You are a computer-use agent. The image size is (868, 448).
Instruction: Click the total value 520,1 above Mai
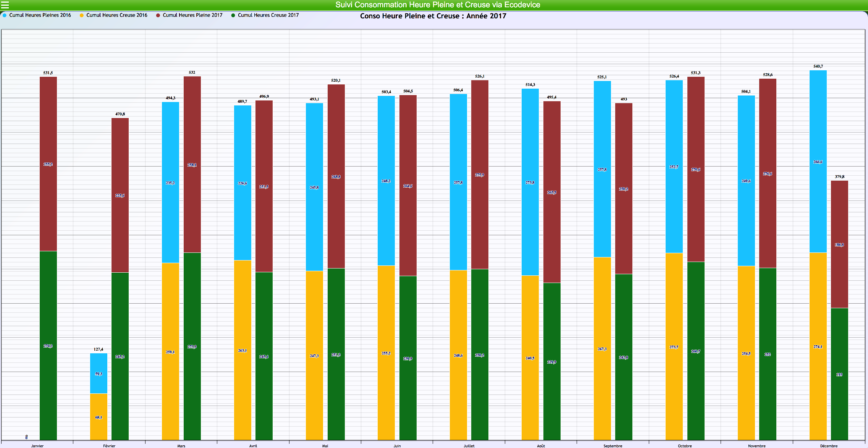336,80
